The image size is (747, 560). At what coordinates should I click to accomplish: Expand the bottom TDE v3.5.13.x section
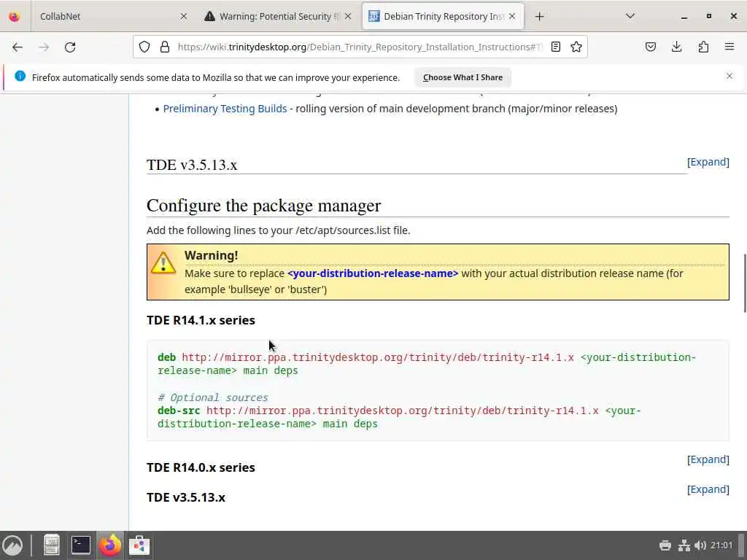pos(708,489)
